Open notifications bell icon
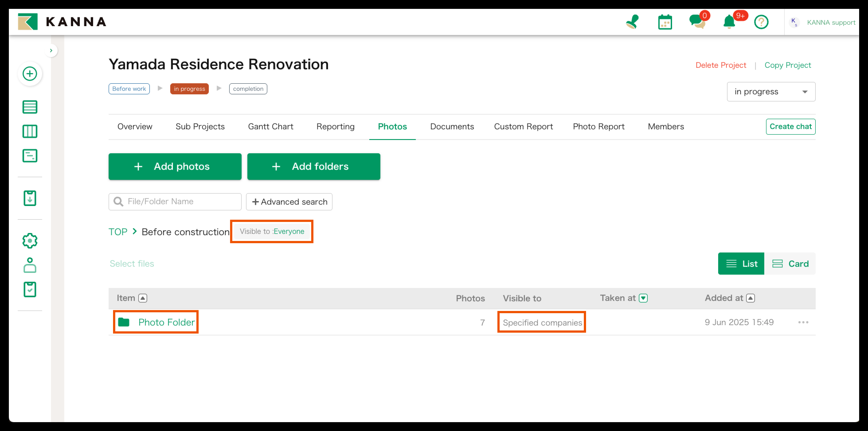Viewport: 868px width, 431px height. coord(729,22)
